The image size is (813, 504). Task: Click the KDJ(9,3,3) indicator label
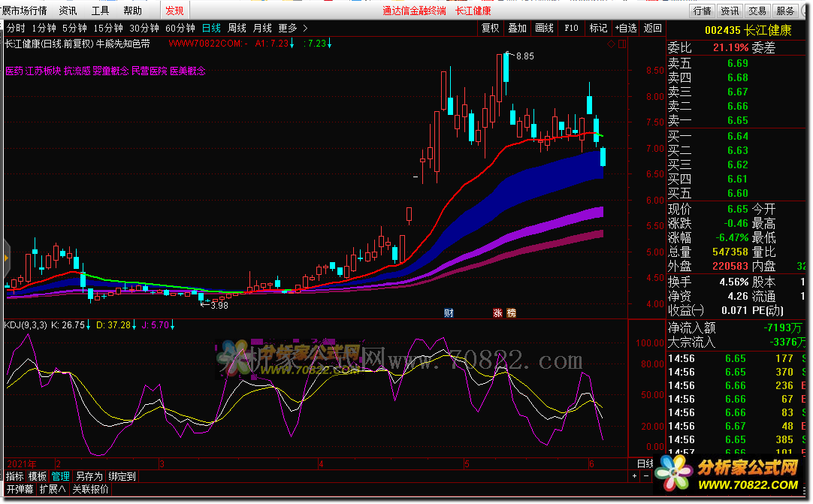pyautogui.click(x=26, y=325)
